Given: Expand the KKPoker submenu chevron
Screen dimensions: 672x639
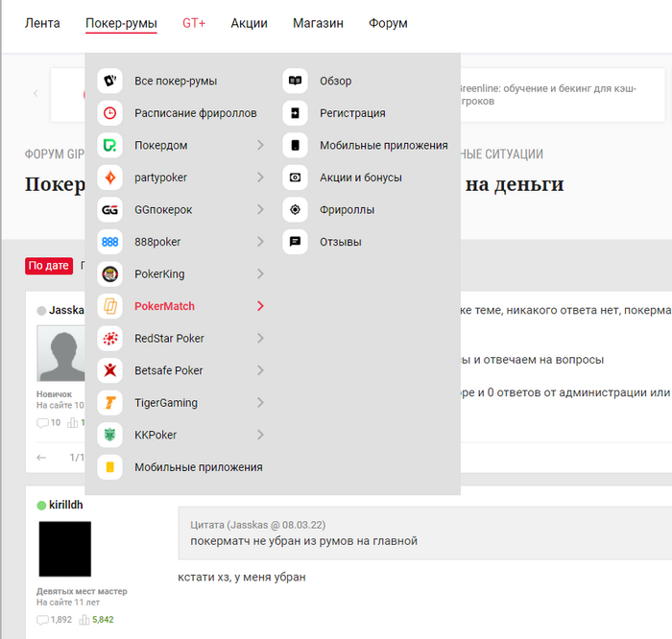Looking at the screenshot, I should coord(260,435).
